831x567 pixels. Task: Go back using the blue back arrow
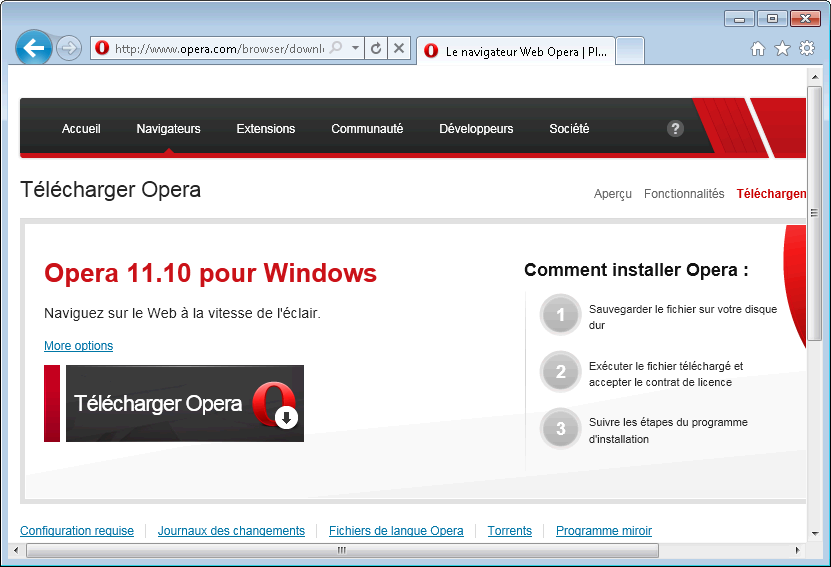coord(34,48)
